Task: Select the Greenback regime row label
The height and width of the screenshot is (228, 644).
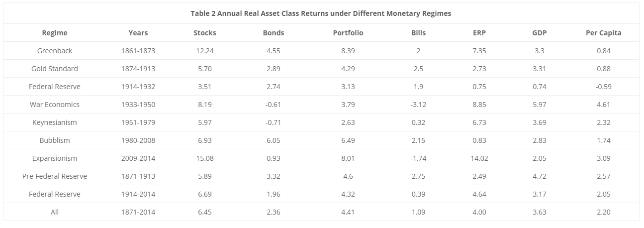Action: (x=55, y=51)
